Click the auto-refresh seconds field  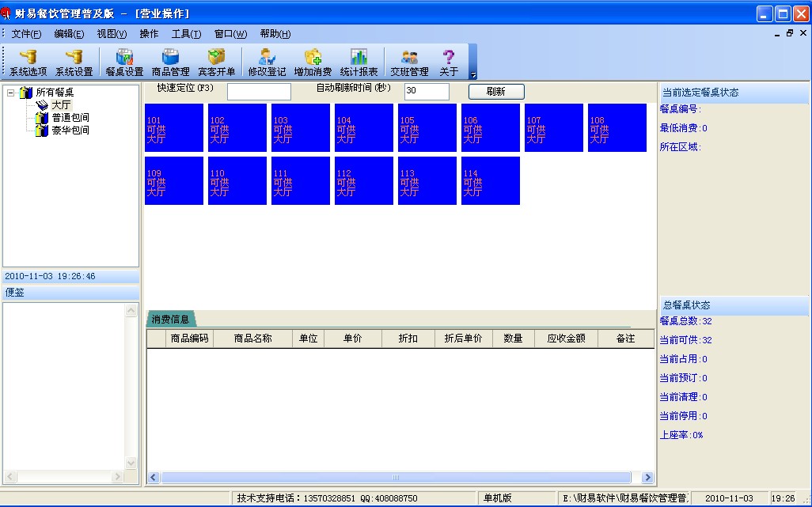click(x=427, y=91)
